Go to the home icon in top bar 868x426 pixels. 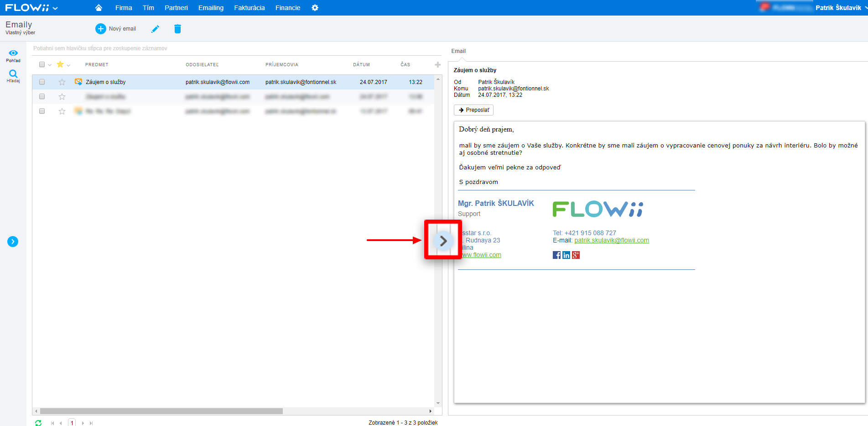click(99, 8)
